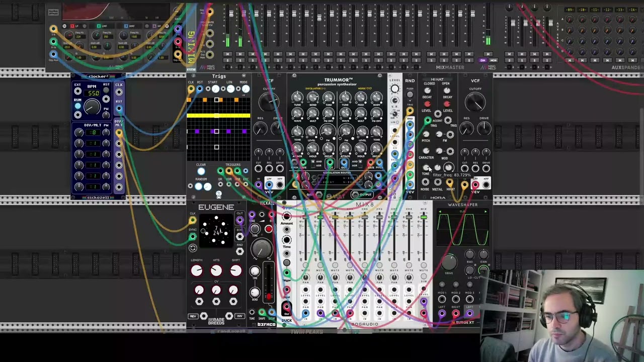
Task: Click the LEVEL knob on white level module
Action: [395, 89]
